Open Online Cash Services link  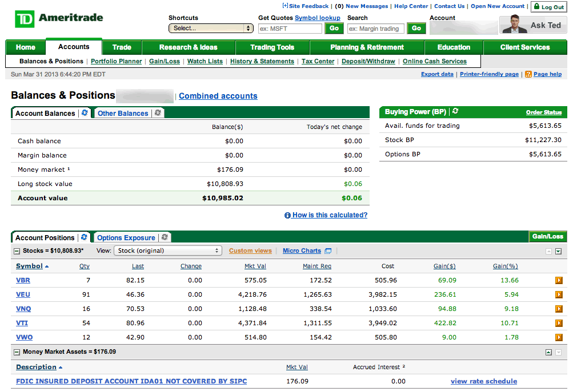(435, 61)
